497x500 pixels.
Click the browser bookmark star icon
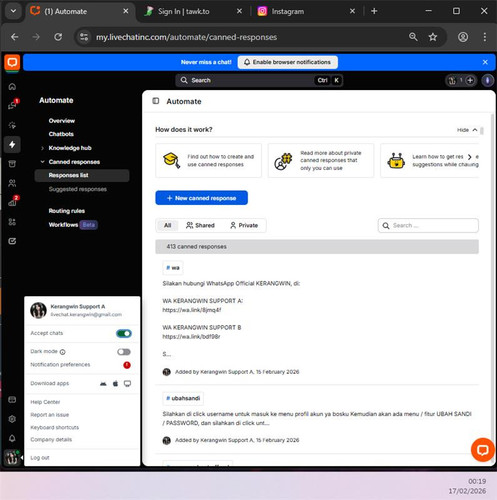(433, 37)
